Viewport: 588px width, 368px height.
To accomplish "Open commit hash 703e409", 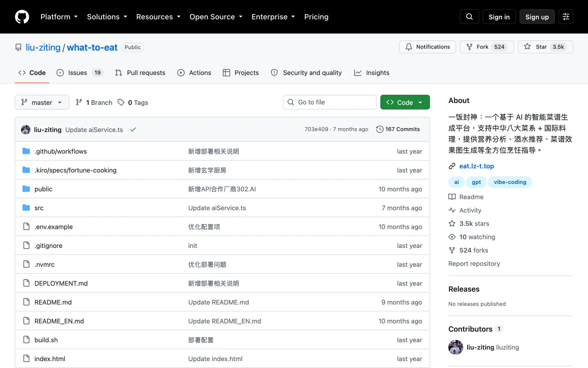I will point(316,129).
